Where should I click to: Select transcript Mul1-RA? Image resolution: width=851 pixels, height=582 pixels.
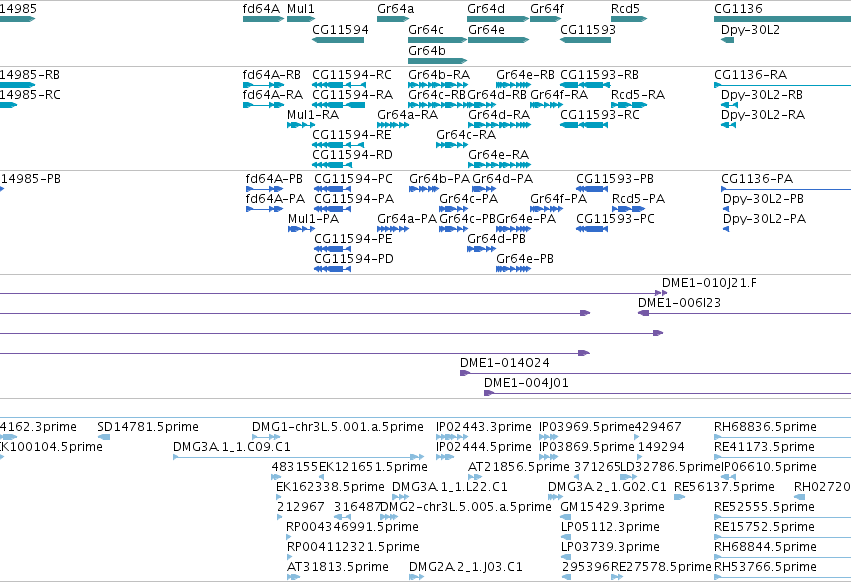click(301, 125)
